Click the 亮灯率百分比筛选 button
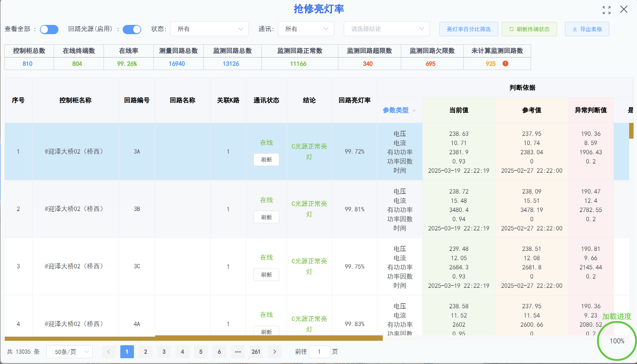 point(469,29)
